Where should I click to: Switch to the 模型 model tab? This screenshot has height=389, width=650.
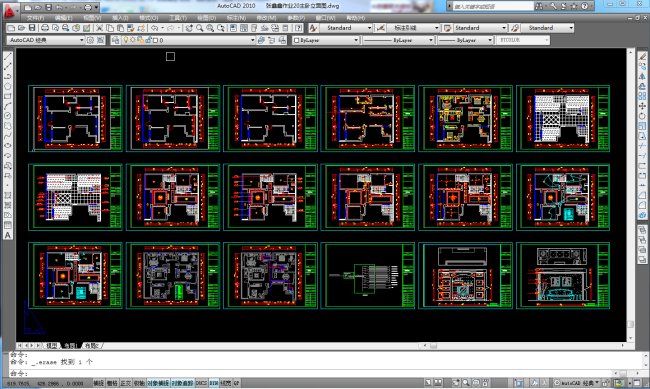(51, 345)
